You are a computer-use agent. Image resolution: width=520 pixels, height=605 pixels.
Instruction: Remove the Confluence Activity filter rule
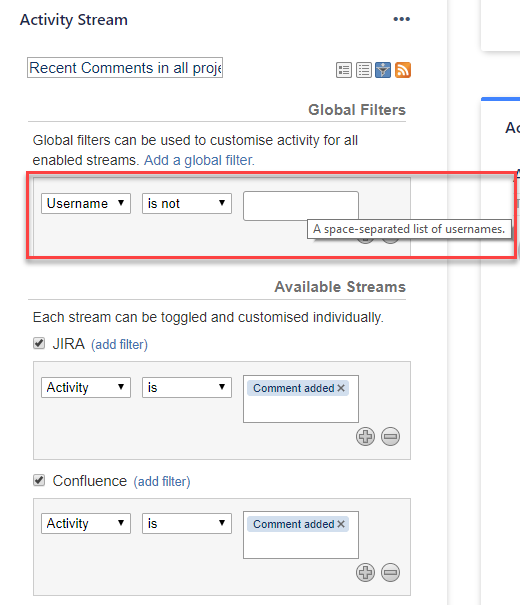[390, 573]
